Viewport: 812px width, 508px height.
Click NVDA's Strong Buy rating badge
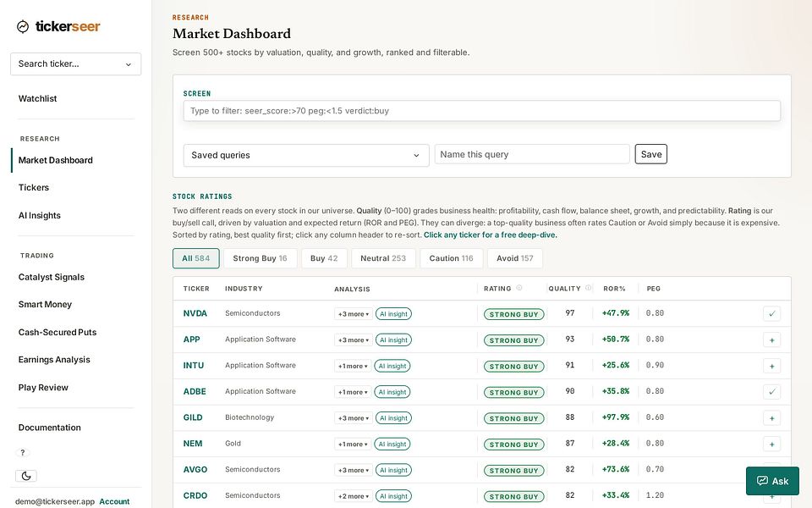point(513,314)
